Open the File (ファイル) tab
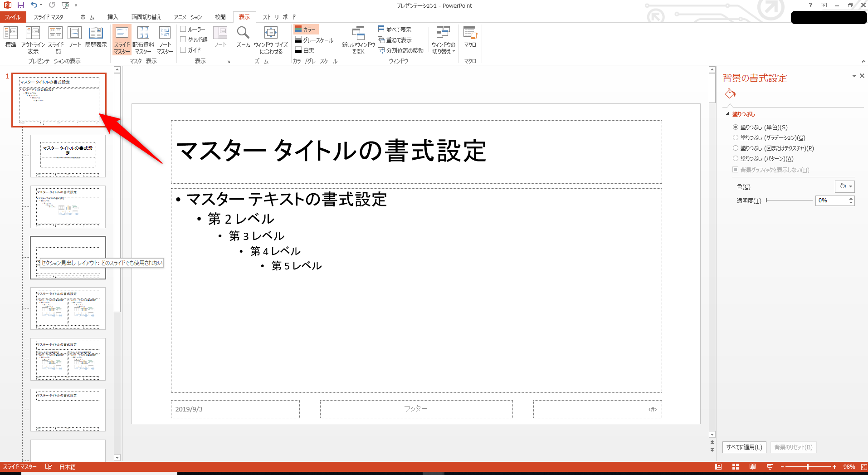 [13, 17]
